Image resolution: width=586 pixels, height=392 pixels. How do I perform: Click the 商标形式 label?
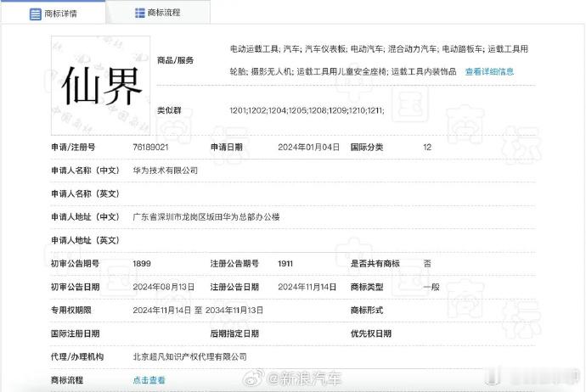coord(367,310)
